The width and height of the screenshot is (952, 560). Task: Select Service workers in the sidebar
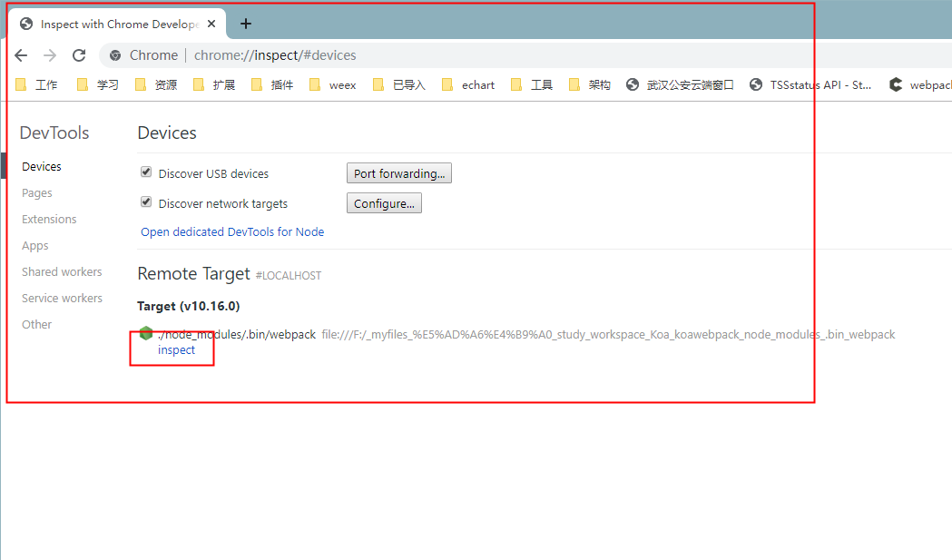pos(62,299)
